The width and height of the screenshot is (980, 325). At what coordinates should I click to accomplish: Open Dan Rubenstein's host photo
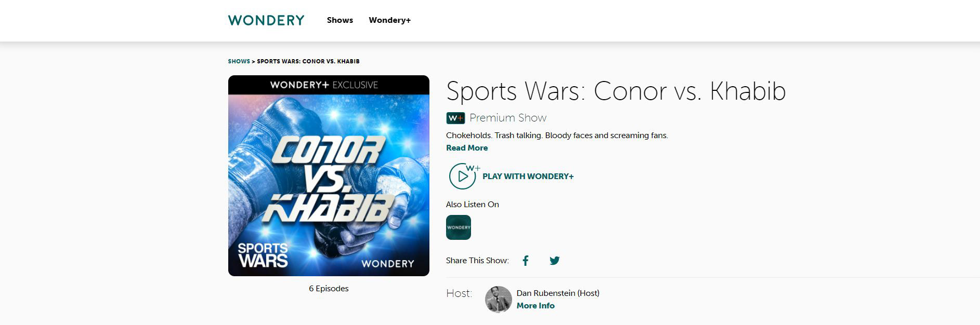tap(499, 300)
